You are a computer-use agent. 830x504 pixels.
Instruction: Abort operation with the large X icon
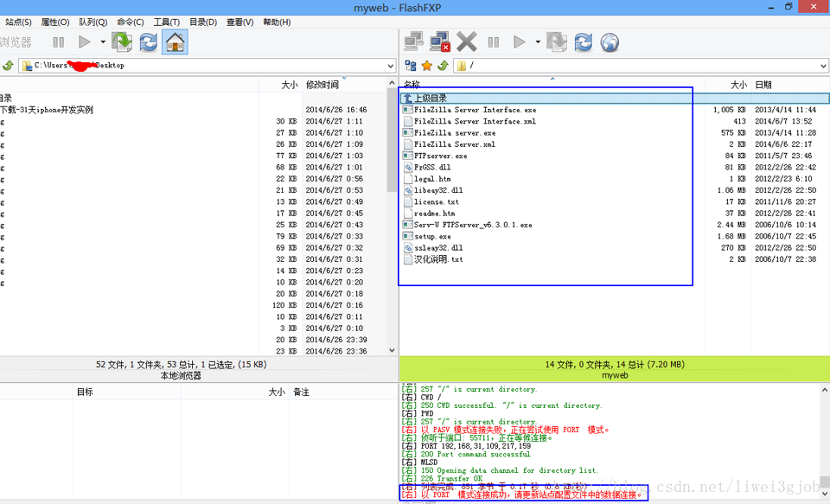466,41
